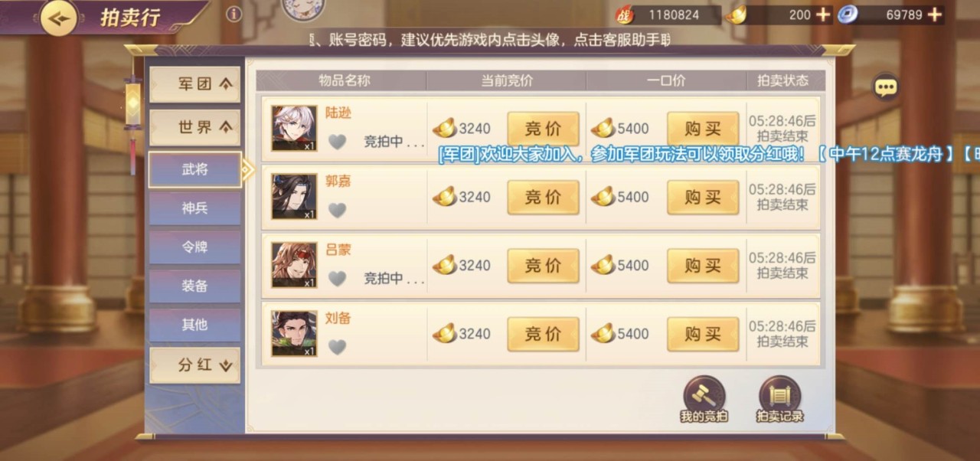
Task: Switch to the 装备 tab
Action: [194, 286]
